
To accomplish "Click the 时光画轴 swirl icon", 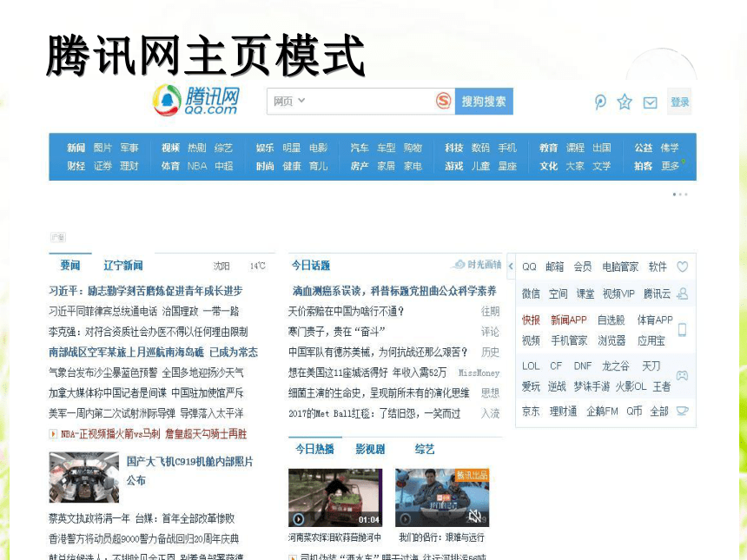I will (459, 264).
